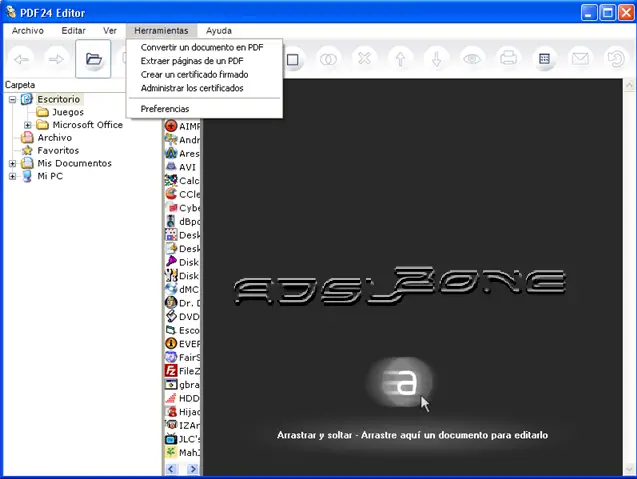Screen dimensions: 637x479
Task: Move item up with the up arrow icon
Action: pos(400,59)
